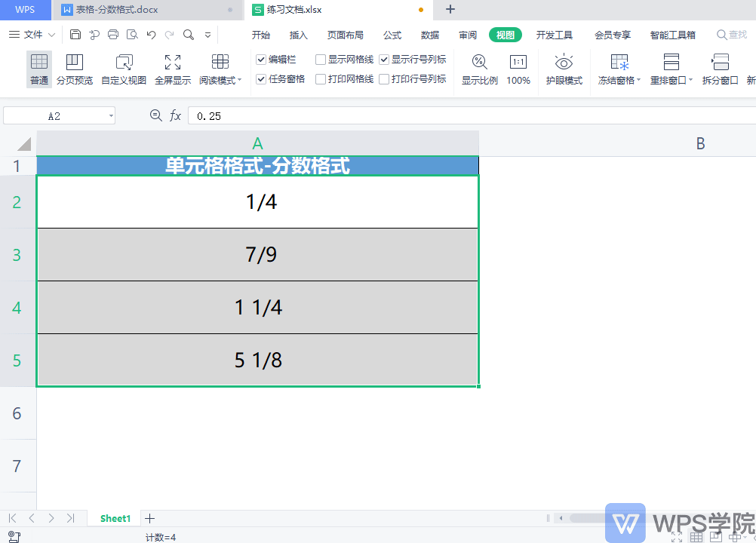This screenshot has height=543, width=756.
Task: Check the 打印网格线 checkbox
Action: coord(320,79)
